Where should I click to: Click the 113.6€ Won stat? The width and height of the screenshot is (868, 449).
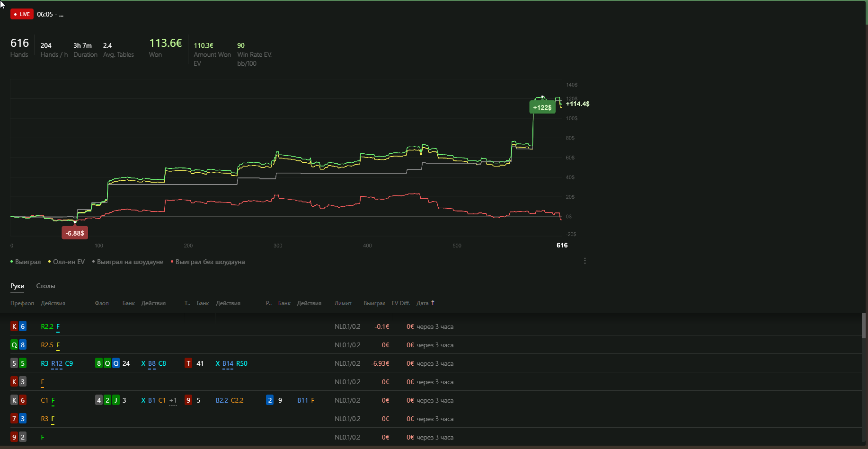pyautogui.click(x=165, y=47)
